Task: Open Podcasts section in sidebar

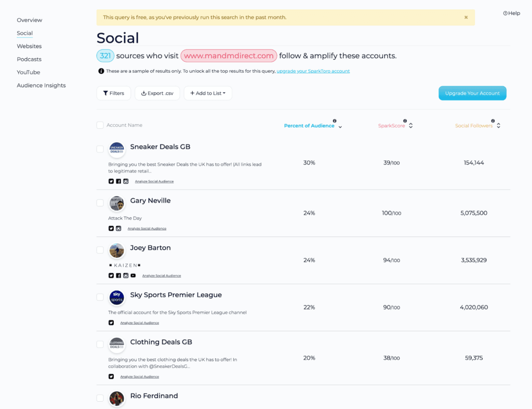Action: point(29,59)
